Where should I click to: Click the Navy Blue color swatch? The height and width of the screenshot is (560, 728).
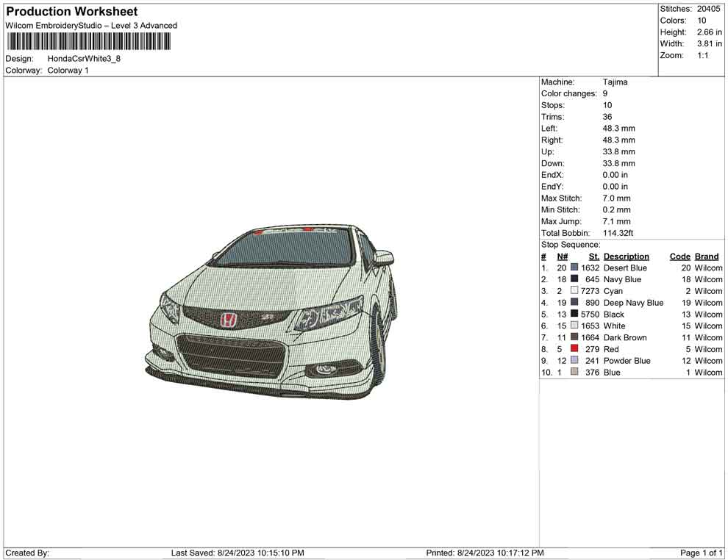pos(574,279)
